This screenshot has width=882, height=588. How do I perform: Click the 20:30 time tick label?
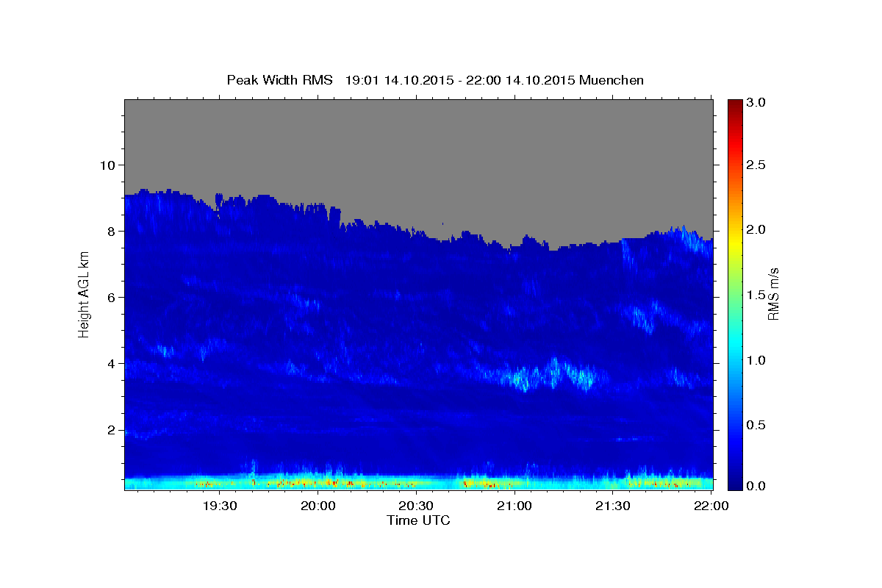[x=417, y=506]
